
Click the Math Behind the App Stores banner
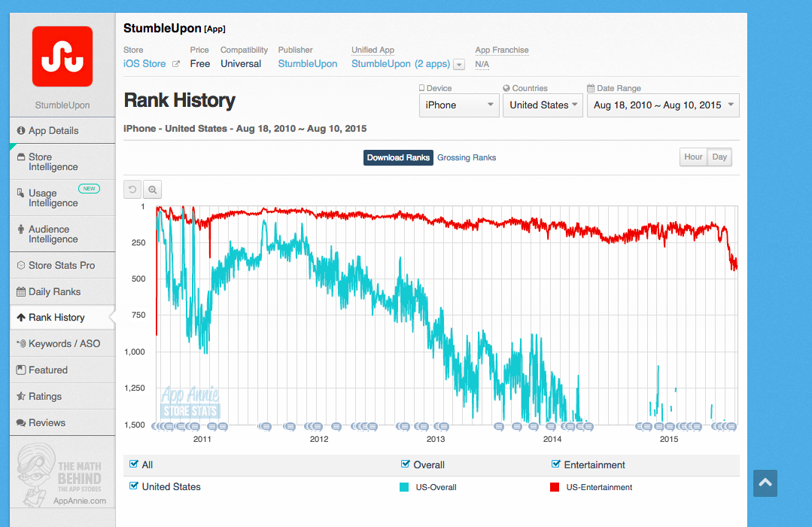tap(62, 474)
